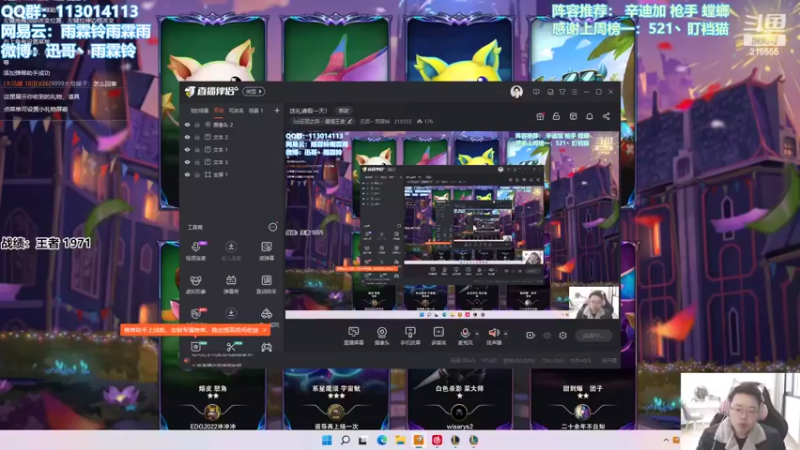800x450 pixels.
Task: Click the pencil to edit the stream category
Action: click(x=350, y=121)
